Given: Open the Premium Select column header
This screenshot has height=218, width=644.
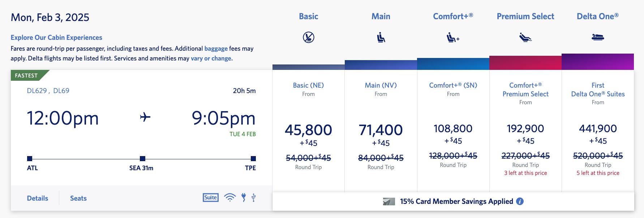Looking at the screenshot, I should [525, 16].
